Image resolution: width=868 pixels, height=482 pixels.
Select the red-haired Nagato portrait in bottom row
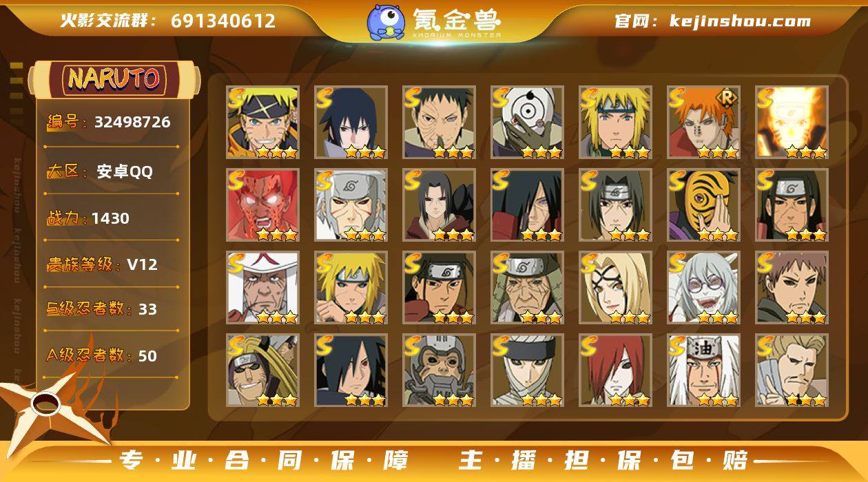click(x=615, y=370)
